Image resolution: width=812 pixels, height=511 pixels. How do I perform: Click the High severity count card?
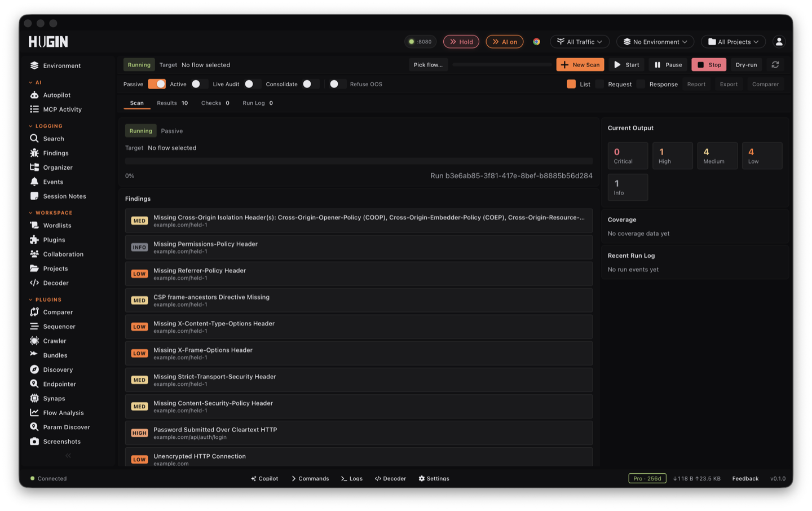673,156
